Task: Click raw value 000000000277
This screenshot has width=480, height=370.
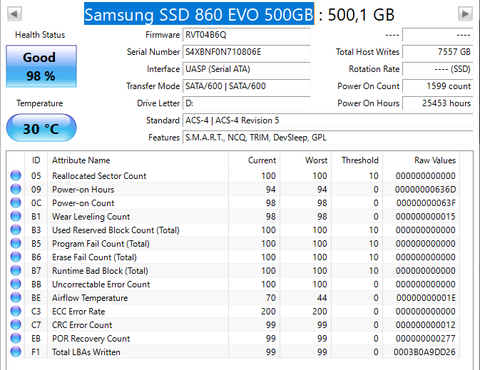Action: point(425,339)
